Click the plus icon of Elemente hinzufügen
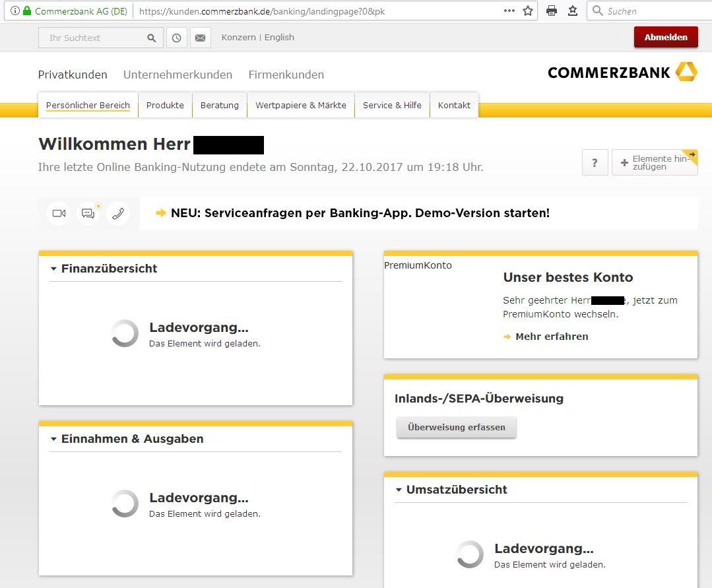Viewport: 712px width, 588px height. pos(624,162)
